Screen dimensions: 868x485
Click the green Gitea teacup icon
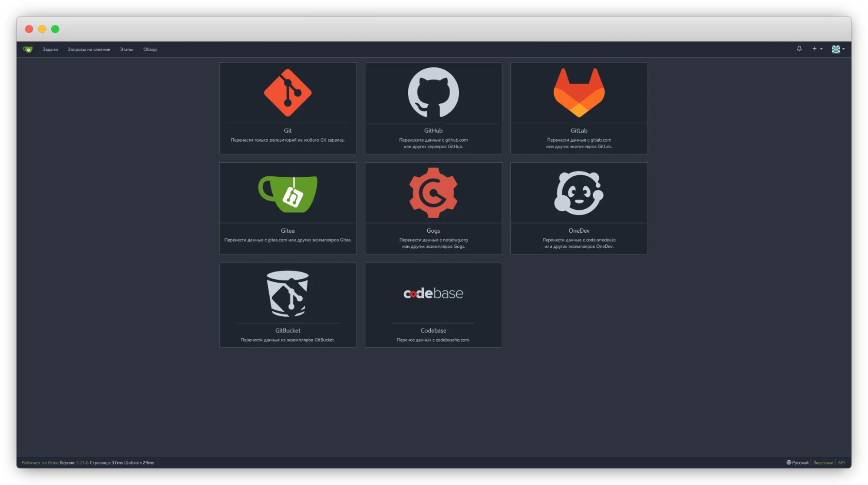coord(287,194)
